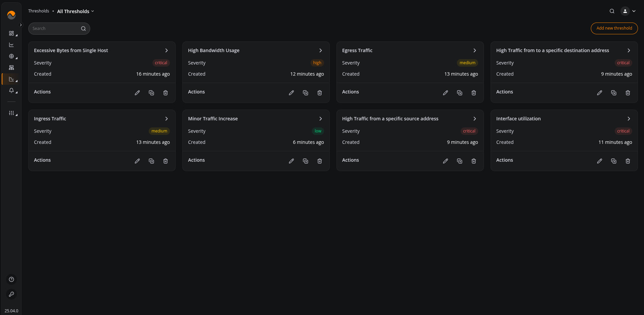Screen dimensions: 644x315
Task: Click the key icon at sidebar bottom
Action: (x=11, y=294)
